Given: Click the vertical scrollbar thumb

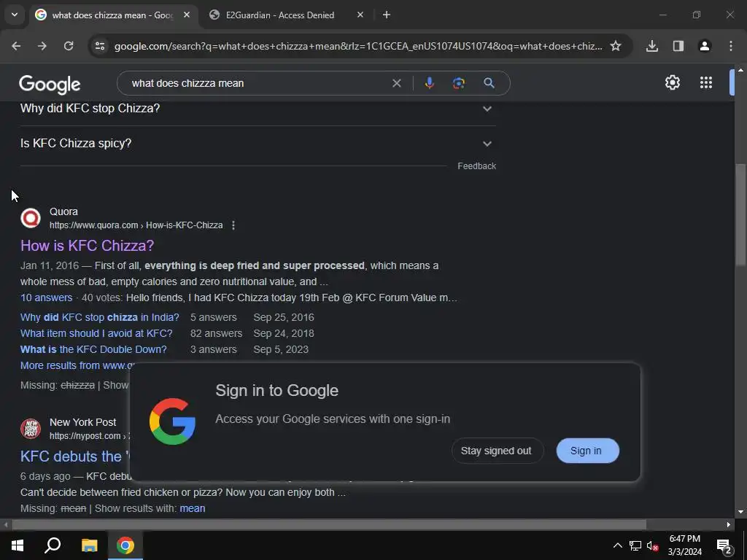Looking at the screenshot, I should tap(740, 214).
